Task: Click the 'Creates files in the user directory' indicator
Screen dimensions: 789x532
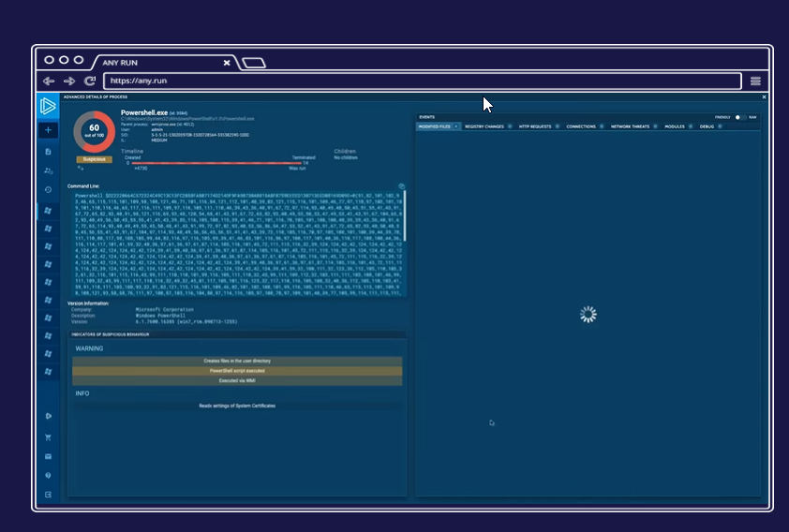Action: click(237, 361)
